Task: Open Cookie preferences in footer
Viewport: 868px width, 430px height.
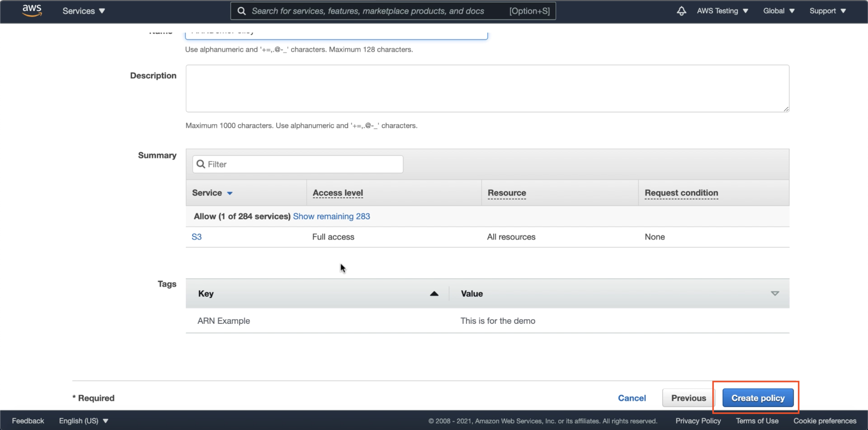Action: [x=824, y=421]
